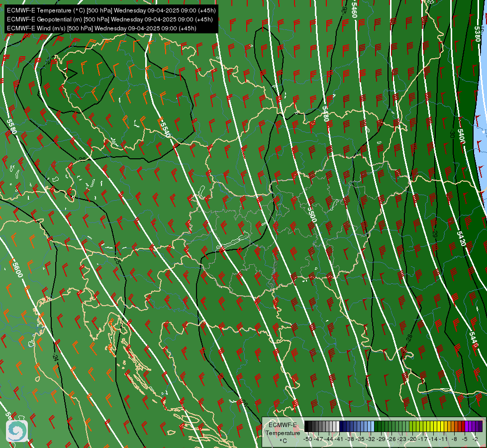487x448 pixels.
Task: Click the 5380 contour label
Action: (478, 34)
